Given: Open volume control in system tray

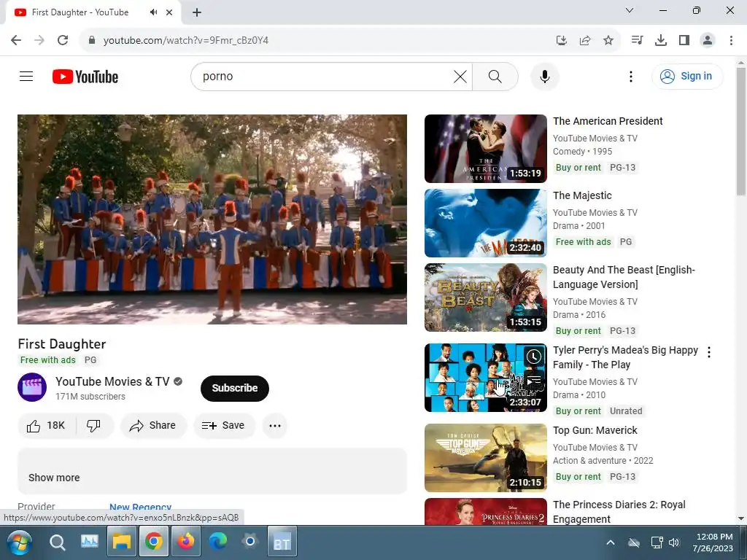Looking at the screenshot, I should point(674,542).
